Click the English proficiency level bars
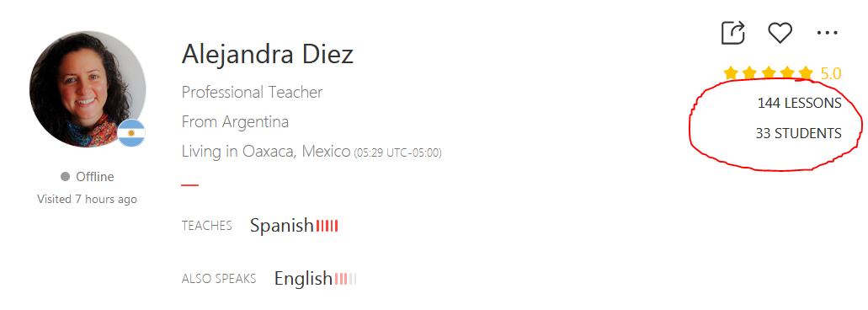Screen dimensions: 868x310 point(345,279)
